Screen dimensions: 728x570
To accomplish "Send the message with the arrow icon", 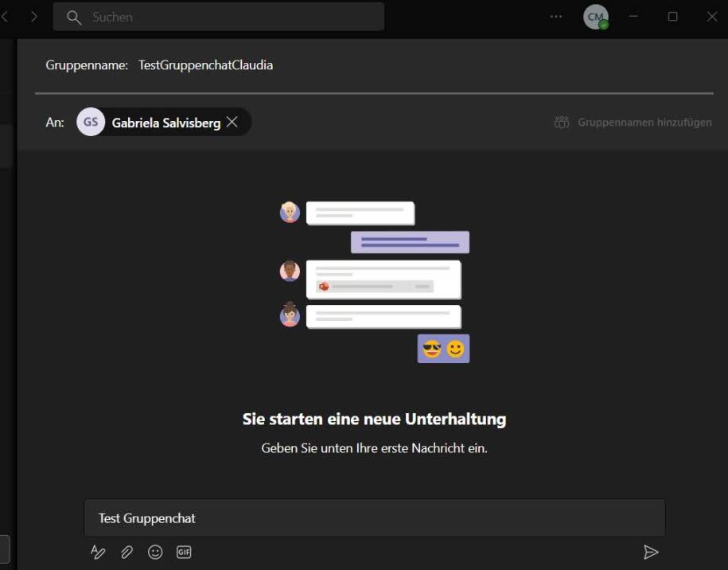I will click(x=651, y=552).
